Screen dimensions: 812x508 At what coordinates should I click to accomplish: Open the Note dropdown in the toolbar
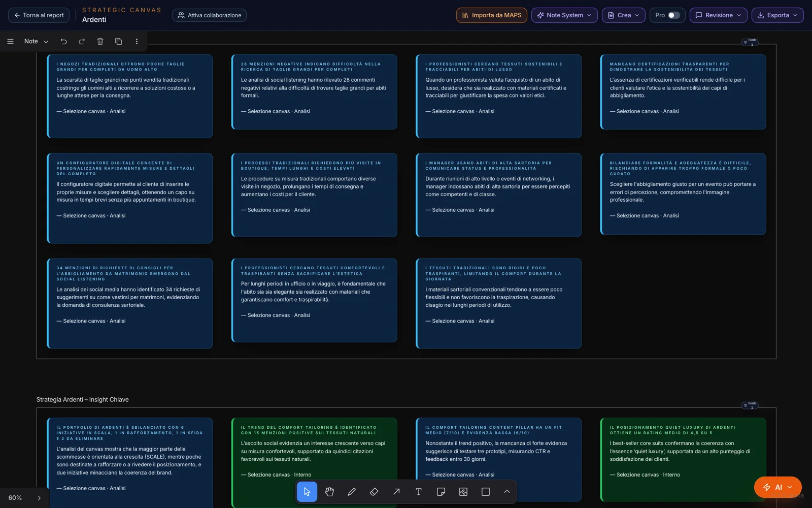coord(36,41)
